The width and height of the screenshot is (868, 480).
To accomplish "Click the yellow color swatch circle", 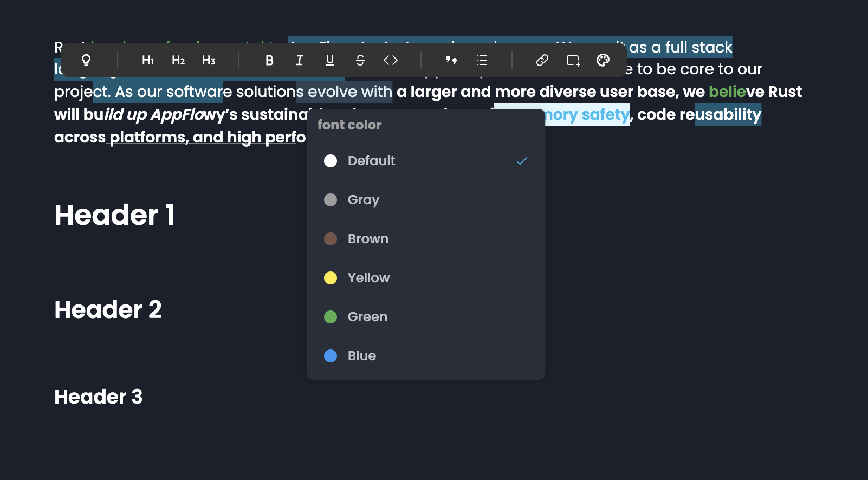I will pos(331,278).
